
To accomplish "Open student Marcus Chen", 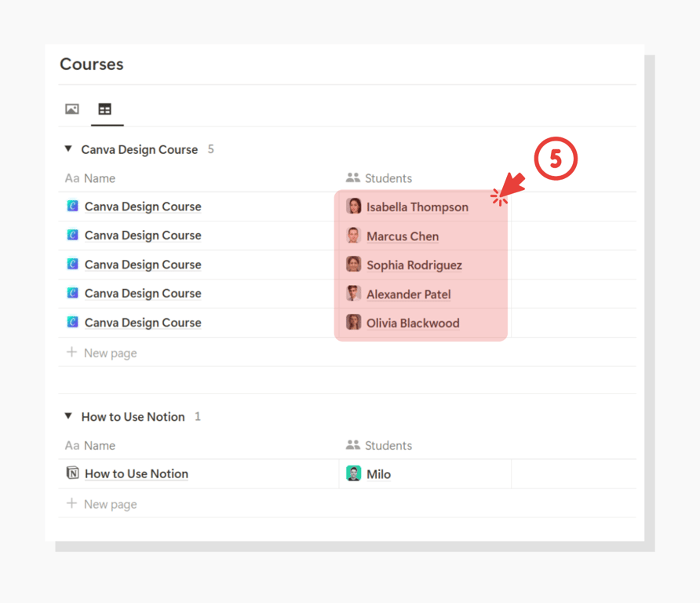I will pyautogui.click(x=403, y=236).
